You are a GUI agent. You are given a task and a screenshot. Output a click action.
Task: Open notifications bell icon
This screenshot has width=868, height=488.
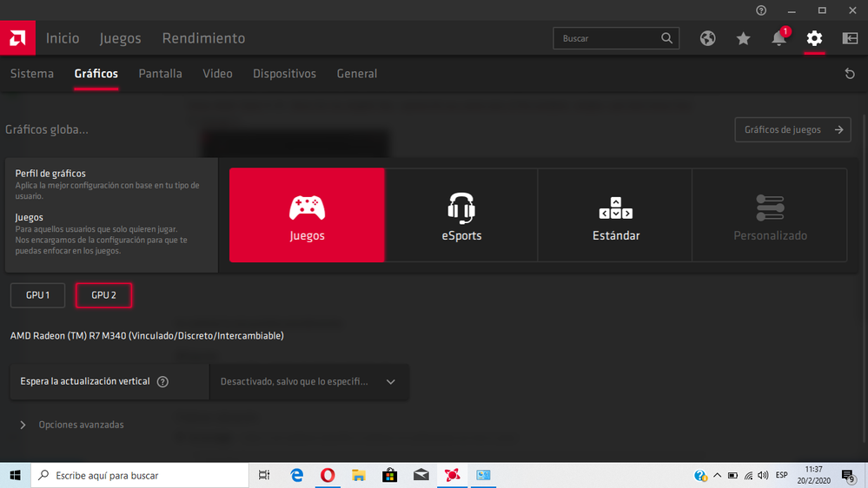(x=779, y=38)
